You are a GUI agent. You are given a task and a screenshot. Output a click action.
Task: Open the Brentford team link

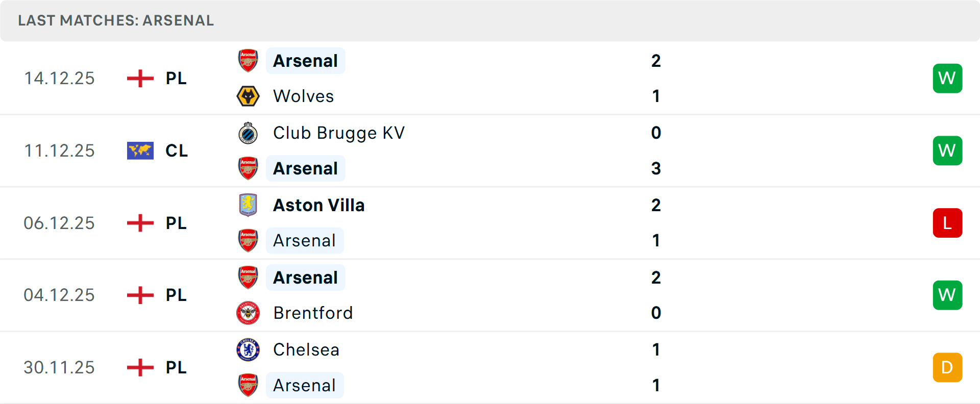pyautogui.click(x=313, y=313)
